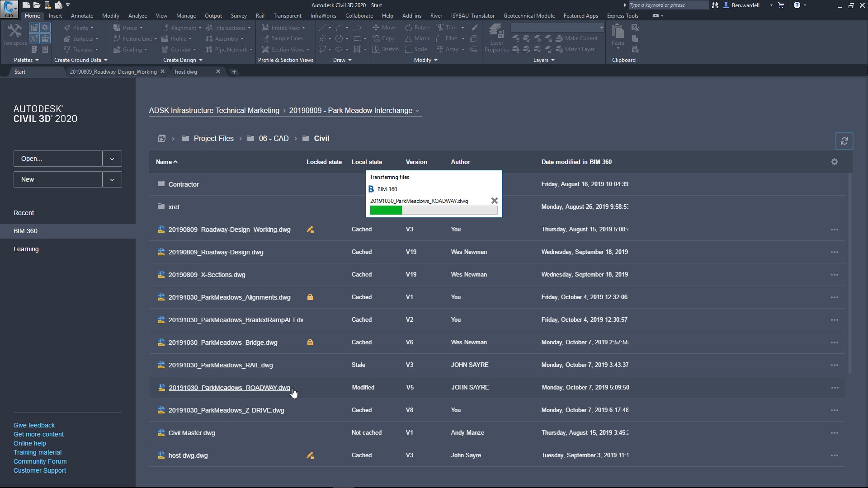
Task: Click the Version column header
Action: click(x=416, y=162)
